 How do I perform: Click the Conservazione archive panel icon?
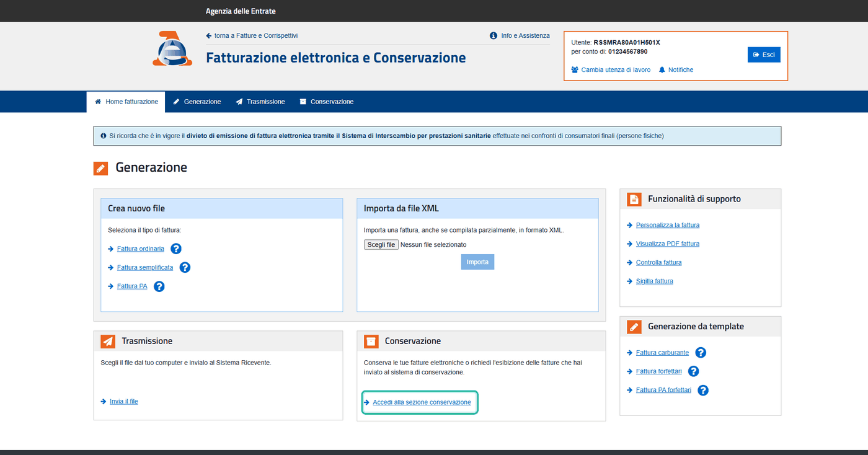tap(371, 341)
